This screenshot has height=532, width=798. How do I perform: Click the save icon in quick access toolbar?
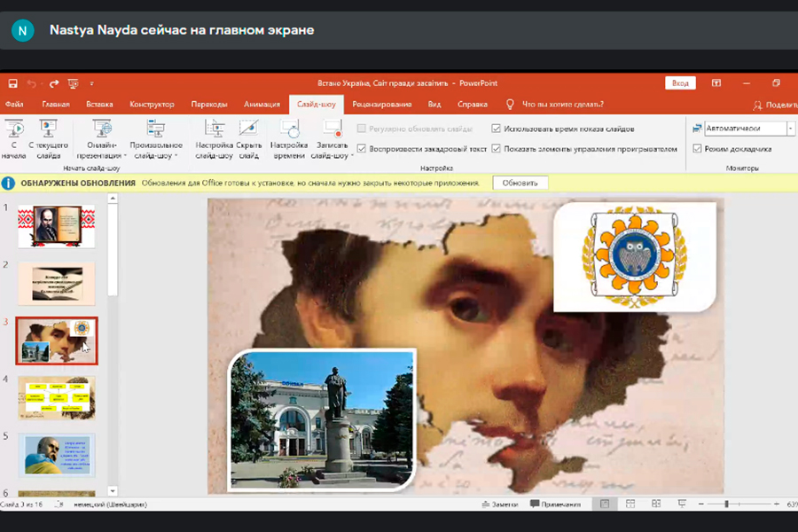click(13, 83)
